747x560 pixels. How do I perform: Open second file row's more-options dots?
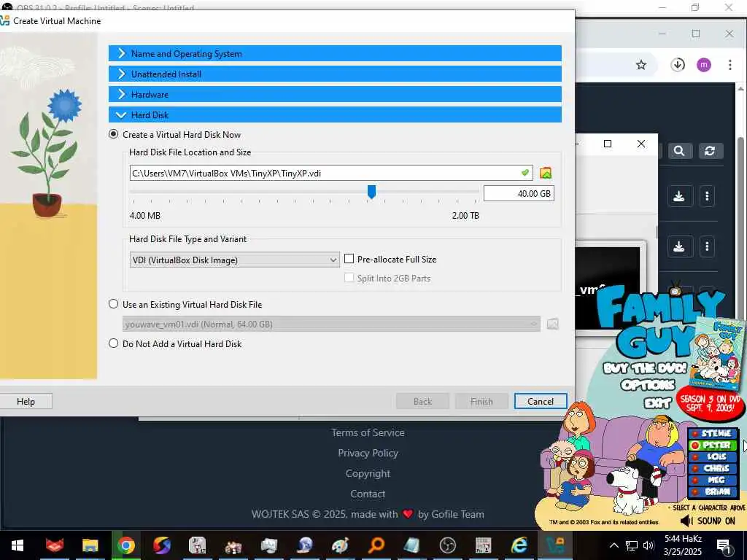pos(707,246)
